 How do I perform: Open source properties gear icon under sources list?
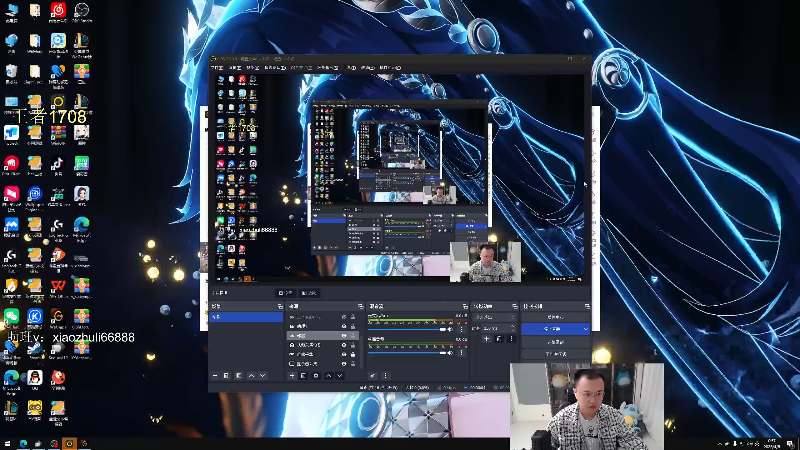tap(316, 376)
